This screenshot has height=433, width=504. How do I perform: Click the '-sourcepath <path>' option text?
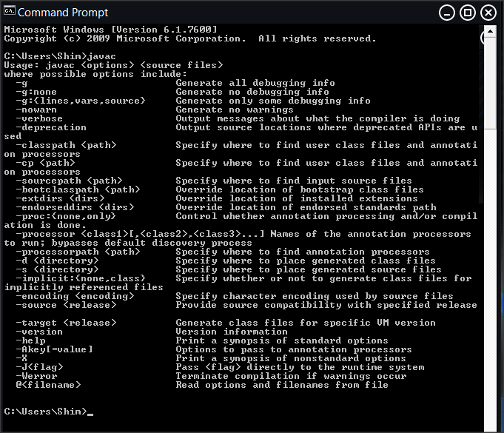pyautogui.click(x=69, y=181)
